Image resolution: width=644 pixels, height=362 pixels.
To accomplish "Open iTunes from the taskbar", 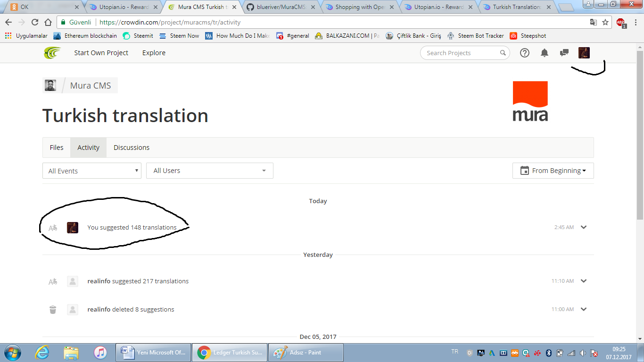I will [x=100, y=352].
